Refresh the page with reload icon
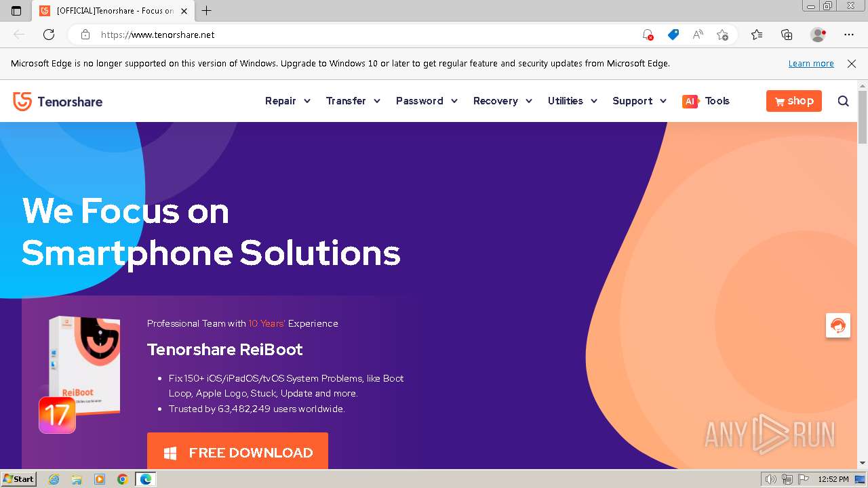The height and width of the screenshot is (488, 868). (x=49, y=35)
